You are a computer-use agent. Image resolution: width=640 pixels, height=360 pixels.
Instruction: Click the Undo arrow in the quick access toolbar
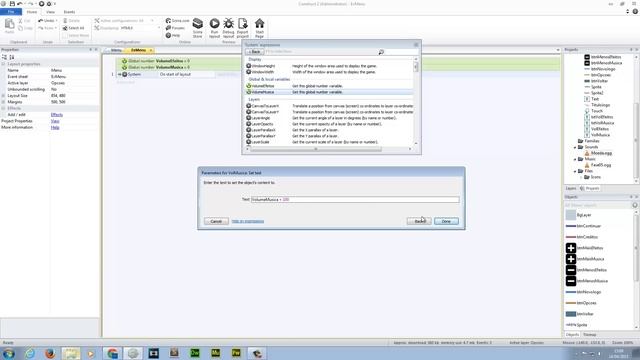pos(20,4)
